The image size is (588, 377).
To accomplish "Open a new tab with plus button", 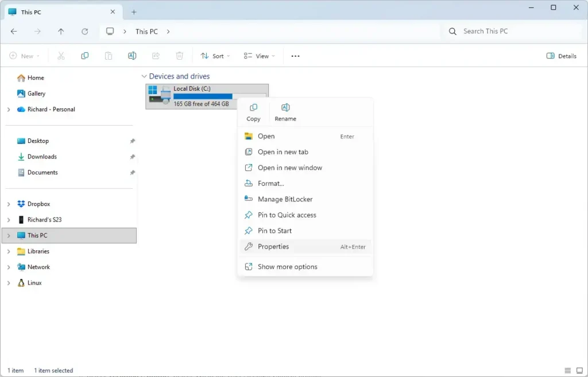I will (134, 12).
